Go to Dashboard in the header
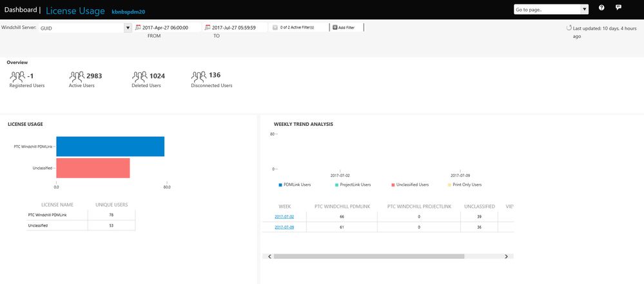 point(20,10)
